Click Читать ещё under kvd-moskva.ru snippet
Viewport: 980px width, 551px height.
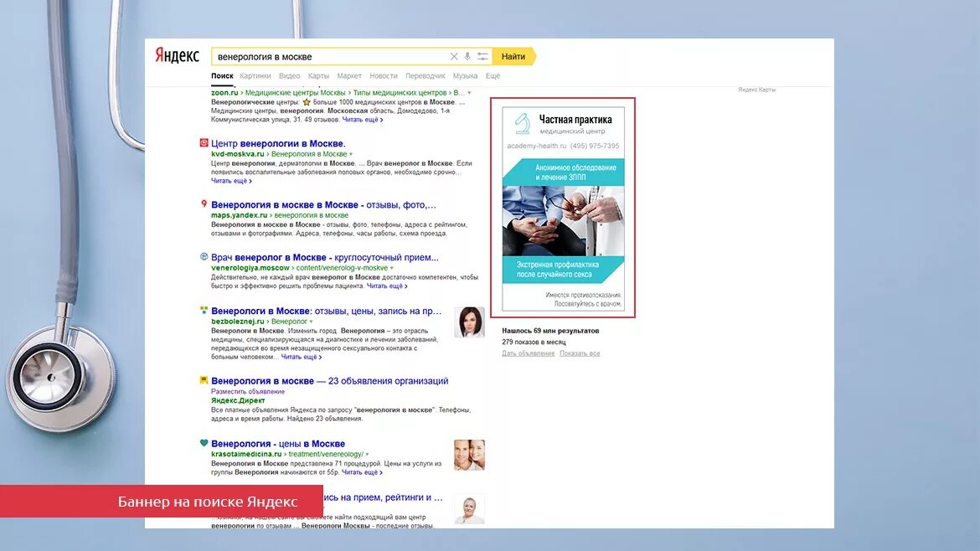[x=231, y=181]
